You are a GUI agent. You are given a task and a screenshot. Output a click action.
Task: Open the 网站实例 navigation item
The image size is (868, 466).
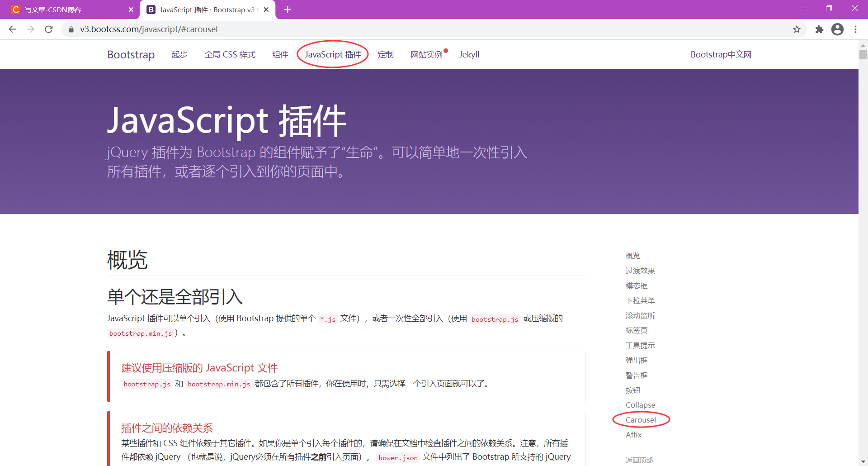(426, 55)
